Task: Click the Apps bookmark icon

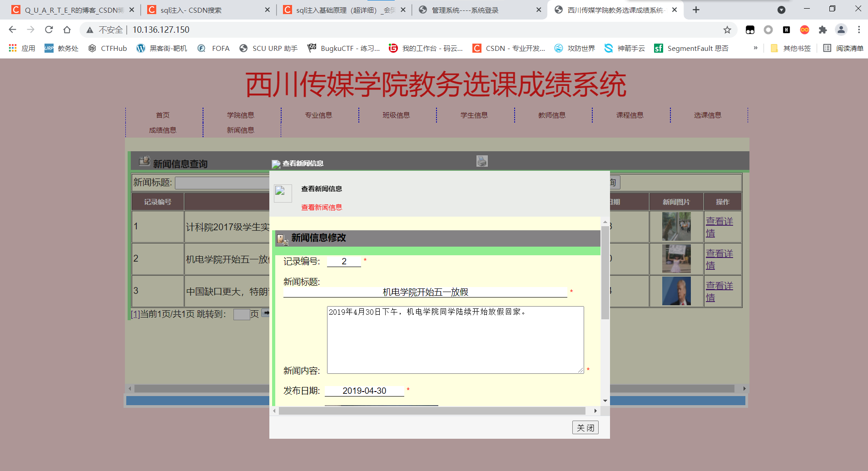Action: click(x=13, y=48)
